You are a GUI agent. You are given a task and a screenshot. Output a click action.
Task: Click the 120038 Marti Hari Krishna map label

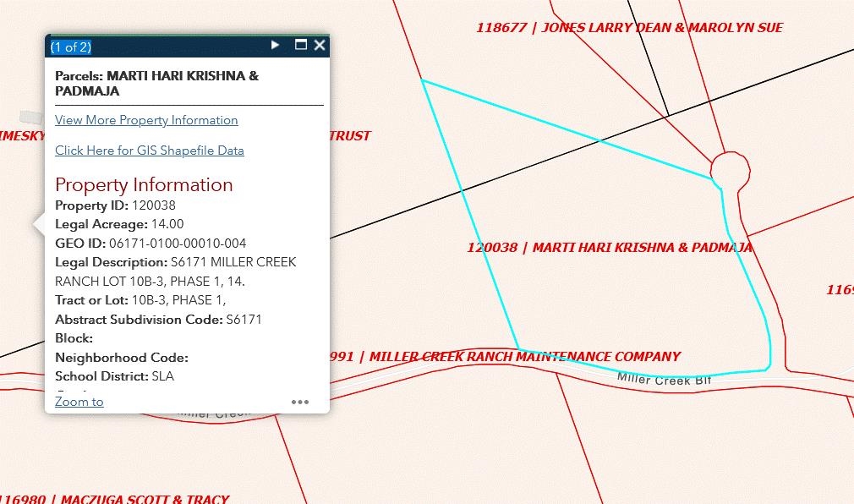(x=609, y=248)
